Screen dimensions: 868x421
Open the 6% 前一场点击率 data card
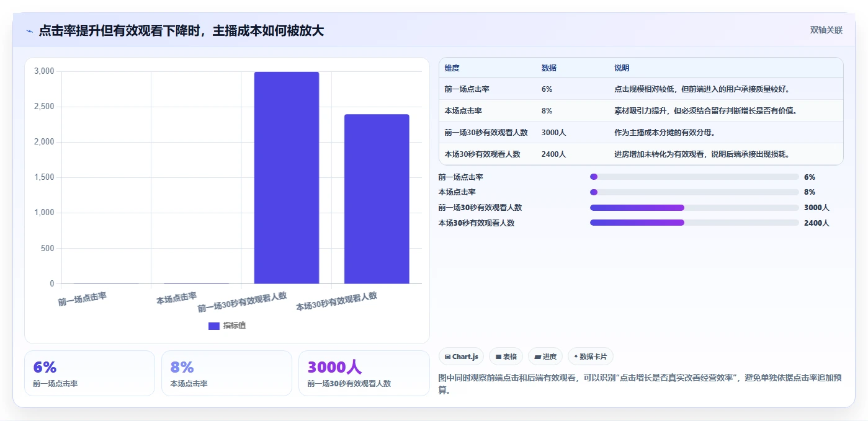click(89, 373)
